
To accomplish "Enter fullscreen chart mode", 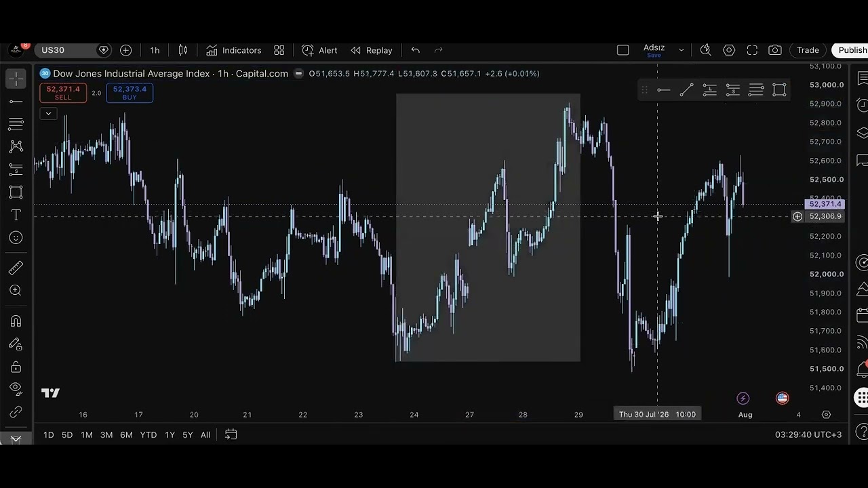I will click(752, 50).
